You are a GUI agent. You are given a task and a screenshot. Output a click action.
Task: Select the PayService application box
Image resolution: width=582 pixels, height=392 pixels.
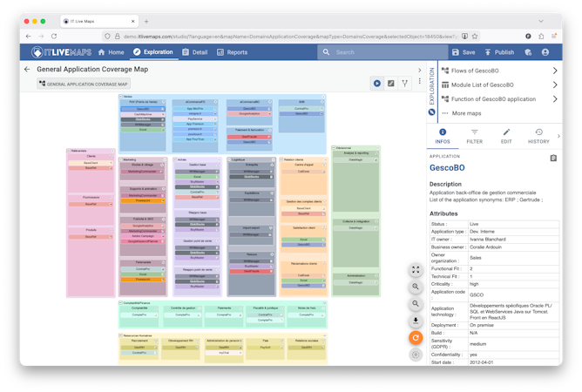tap(195, 118)
